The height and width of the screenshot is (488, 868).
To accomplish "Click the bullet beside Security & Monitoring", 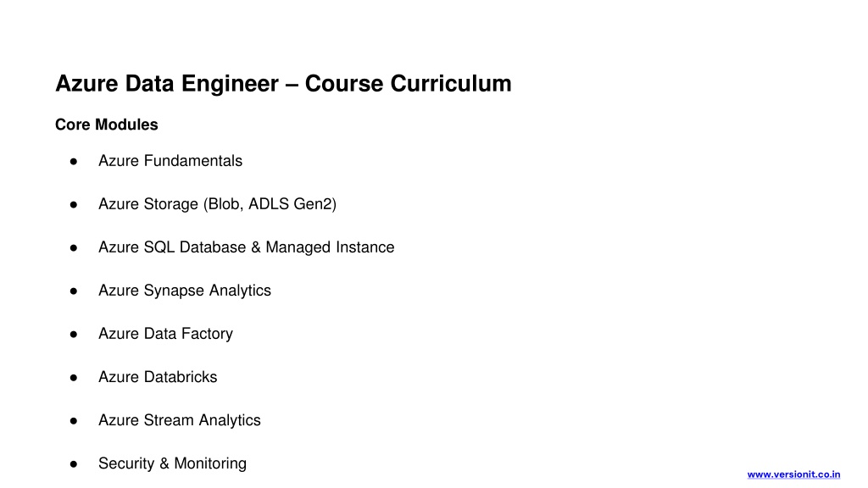I will click(75, 464).
